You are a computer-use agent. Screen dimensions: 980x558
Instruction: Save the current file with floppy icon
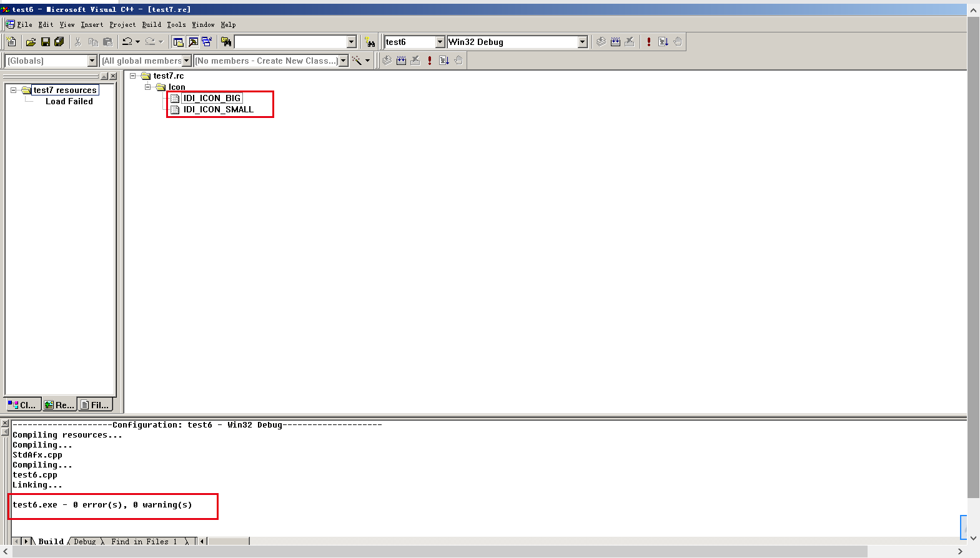click(x=45, y=42)
